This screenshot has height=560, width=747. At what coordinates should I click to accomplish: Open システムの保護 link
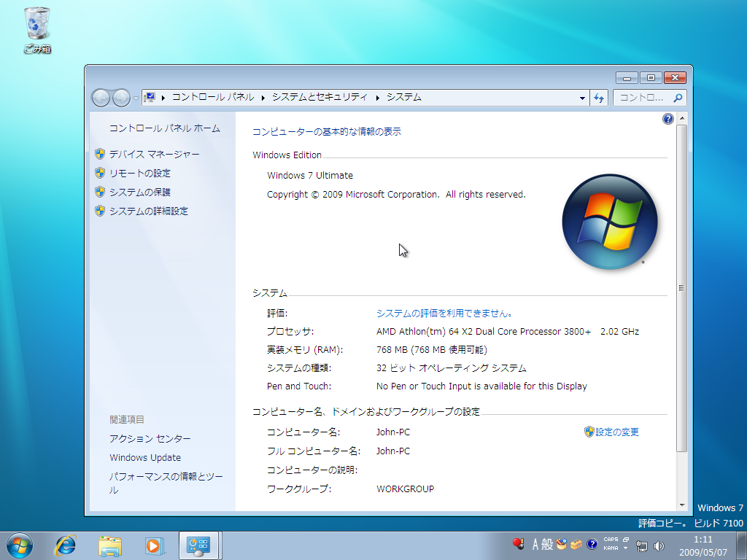tap(140, 192)
